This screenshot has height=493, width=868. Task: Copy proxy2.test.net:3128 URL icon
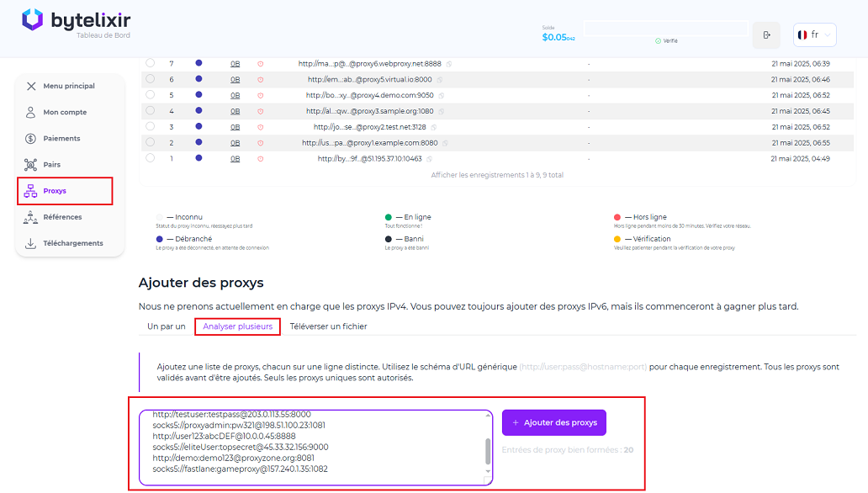(x=433, y=127)
